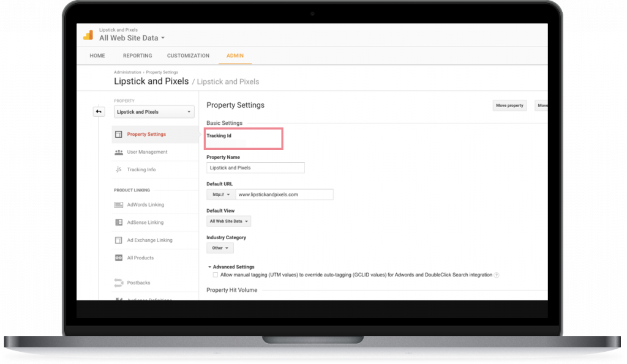627x364 pixels.
Task: Click the Property Settings icon in sidebar
Action: point(119,134)
